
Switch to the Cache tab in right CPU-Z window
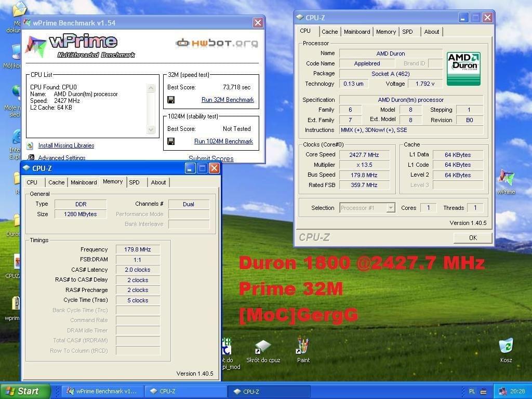[x=329, y=32]
